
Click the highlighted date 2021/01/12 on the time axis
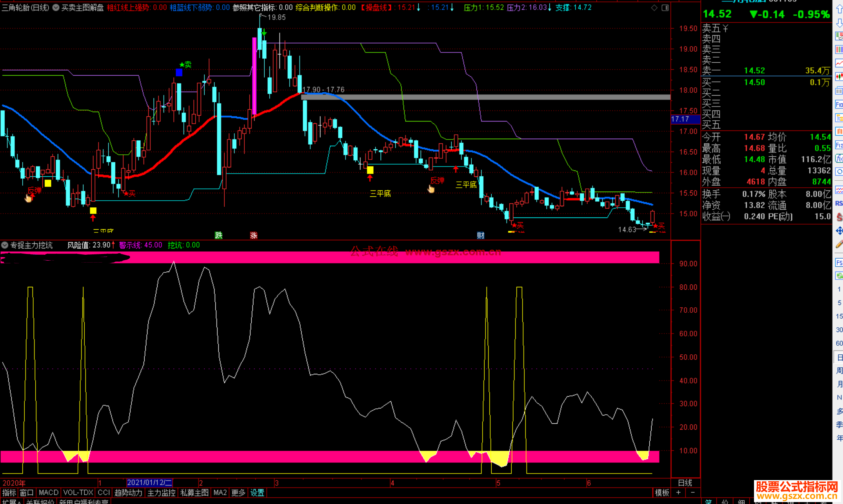pyautogui.click(x=149, y=482)
